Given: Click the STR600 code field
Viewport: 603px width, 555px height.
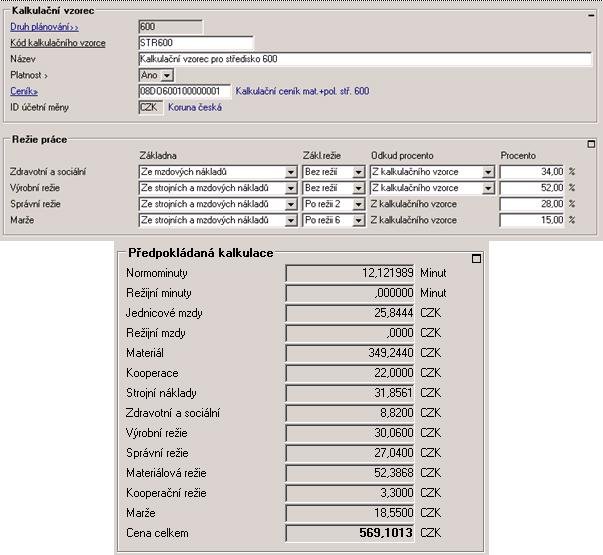Looking at the screenshot, I should click(196, 43).
